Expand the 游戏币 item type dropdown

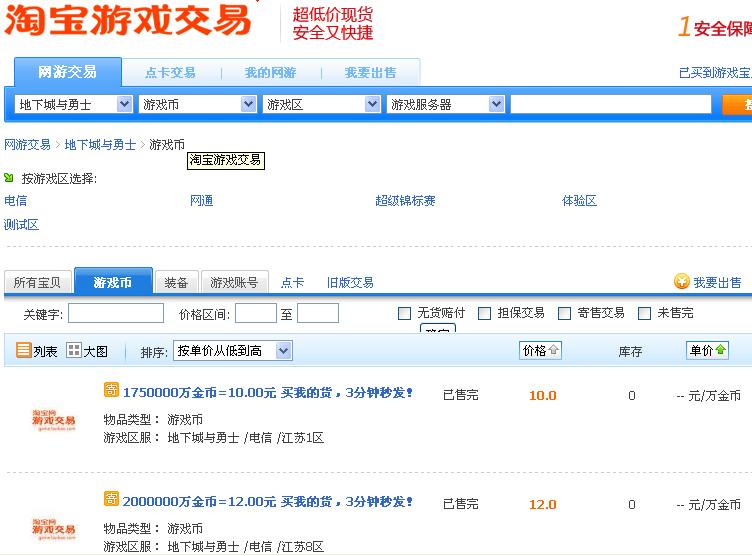(x=198, y=104)
